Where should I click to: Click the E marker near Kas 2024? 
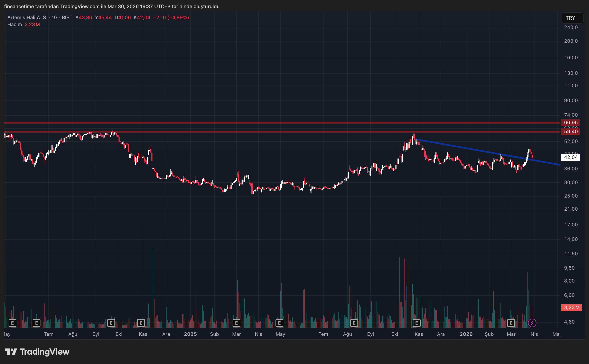141,323
